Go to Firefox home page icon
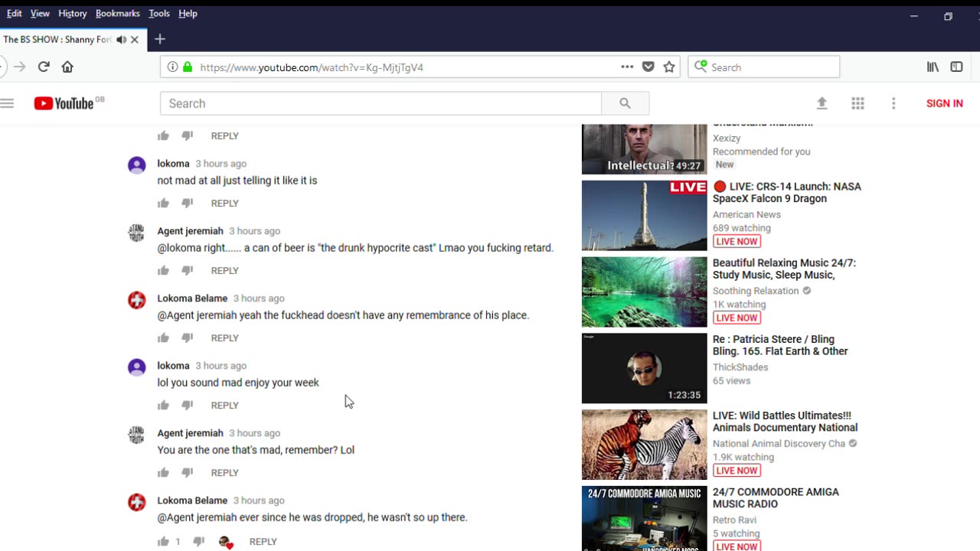 point(67,67)
